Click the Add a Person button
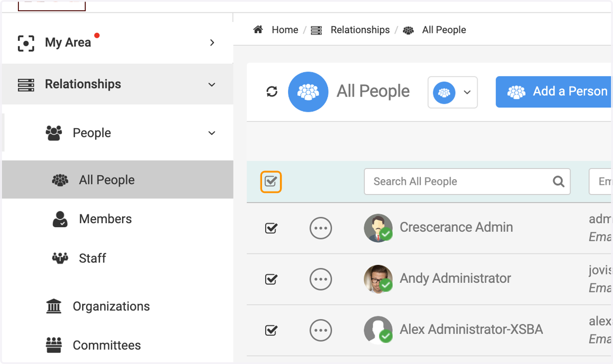This screenshot has width=613, height=364. click(x=554, y=92)
